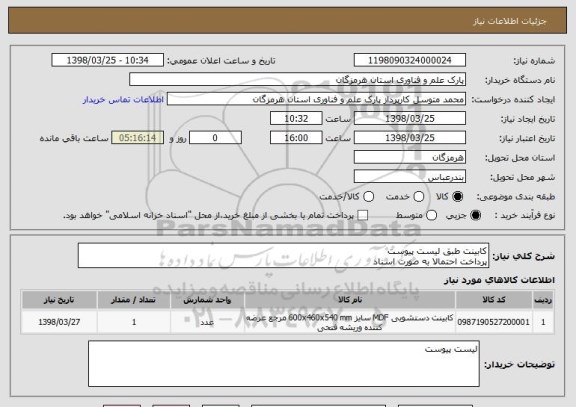Image resolution: width=576 pixels, height=407 pixels.
Task: Click the product code 0987190527200001 cell
Action: click(494, 322)
